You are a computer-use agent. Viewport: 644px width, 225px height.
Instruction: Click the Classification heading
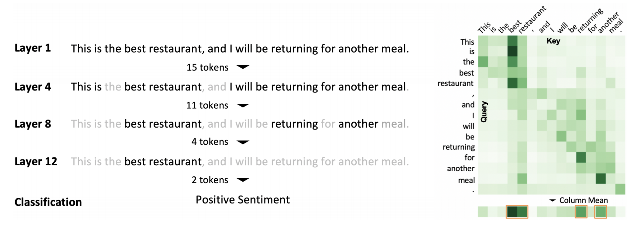(x=48, y=202)
